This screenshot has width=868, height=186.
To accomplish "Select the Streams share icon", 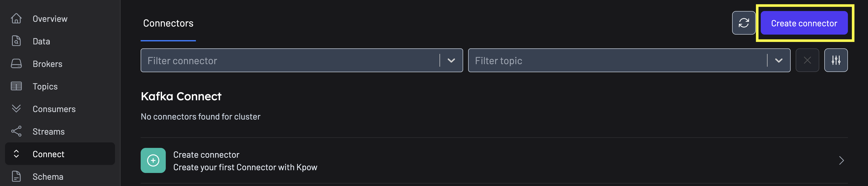I will tap(16, 131).
